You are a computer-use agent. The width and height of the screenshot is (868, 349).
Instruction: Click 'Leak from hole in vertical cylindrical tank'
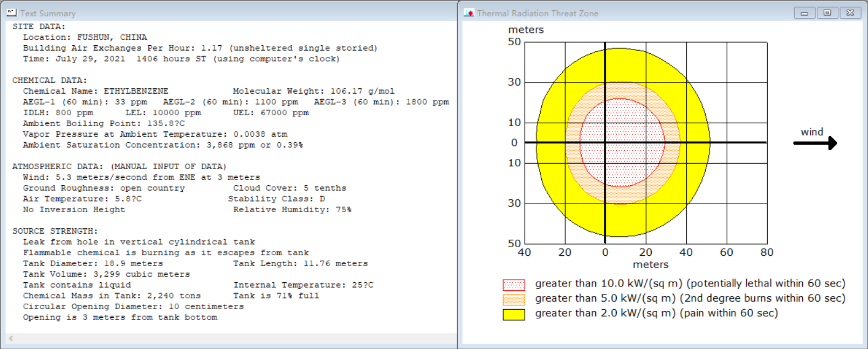pyautogui.click(x=139, y=242)
